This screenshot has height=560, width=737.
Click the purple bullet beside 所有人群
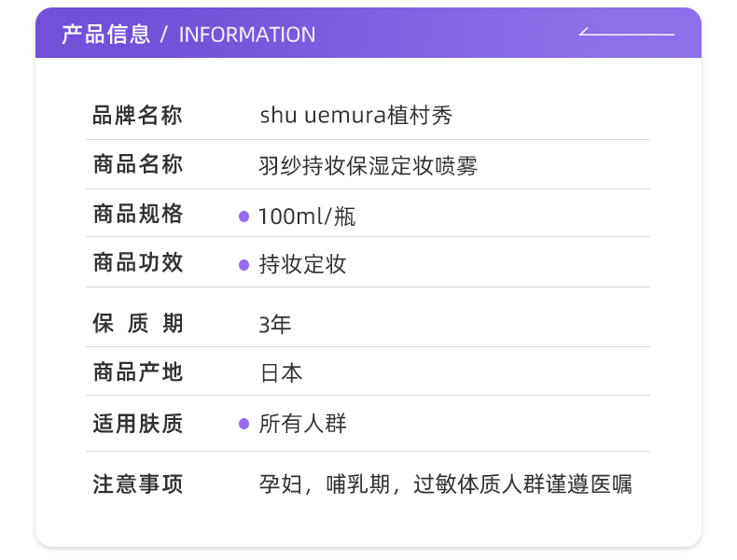pyautogui.click(x=243, y=424)
